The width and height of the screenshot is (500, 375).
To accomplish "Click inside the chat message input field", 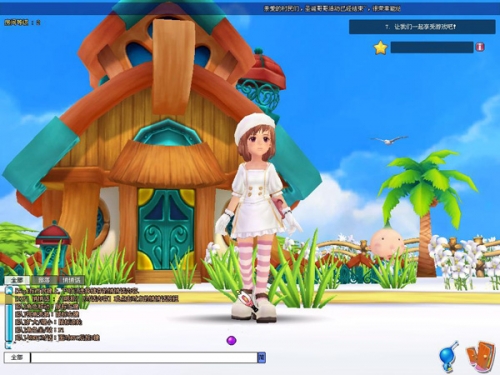I will pos(144,358).
